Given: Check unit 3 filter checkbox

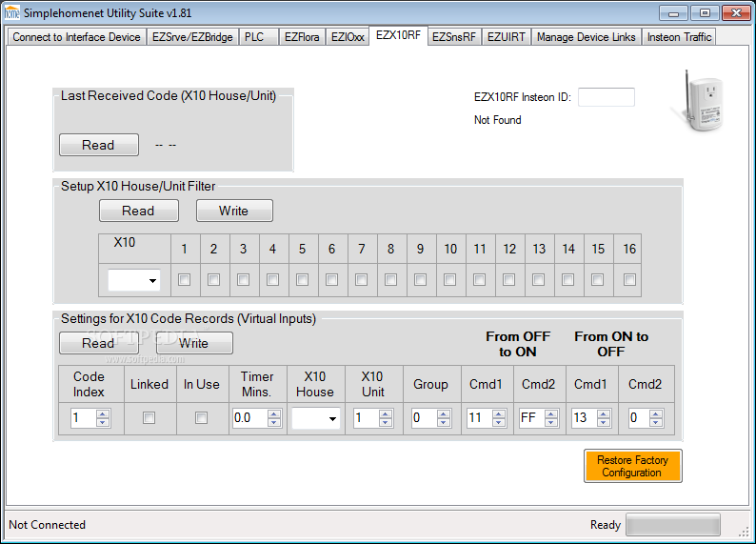Looking at the screenshot, I should point(243,280).
